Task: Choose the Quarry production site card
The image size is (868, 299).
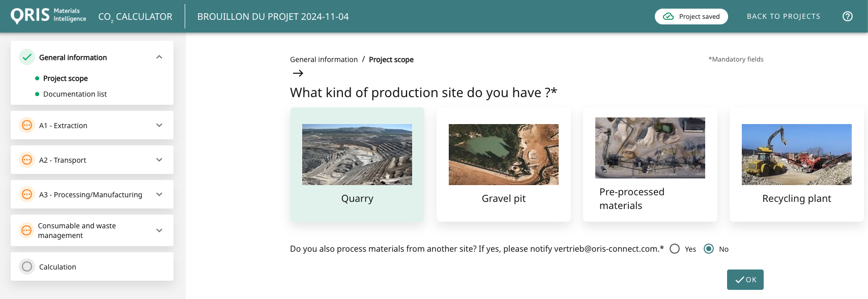Action: pos(357,164)
